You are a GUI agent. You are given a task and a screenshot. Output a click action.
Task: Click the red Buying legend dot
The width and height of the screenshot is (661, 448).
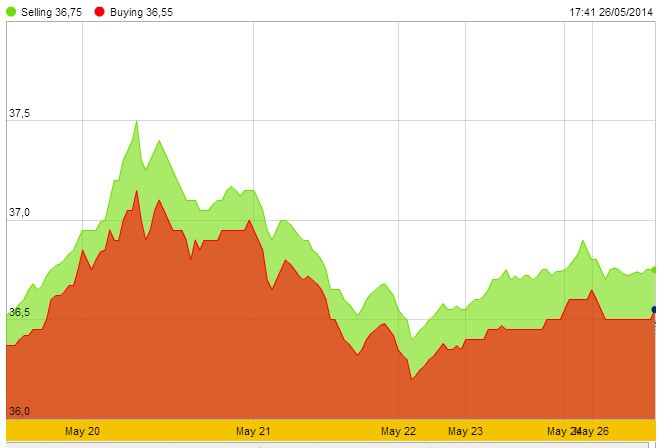pyautogui.click(x=99, y=10)
